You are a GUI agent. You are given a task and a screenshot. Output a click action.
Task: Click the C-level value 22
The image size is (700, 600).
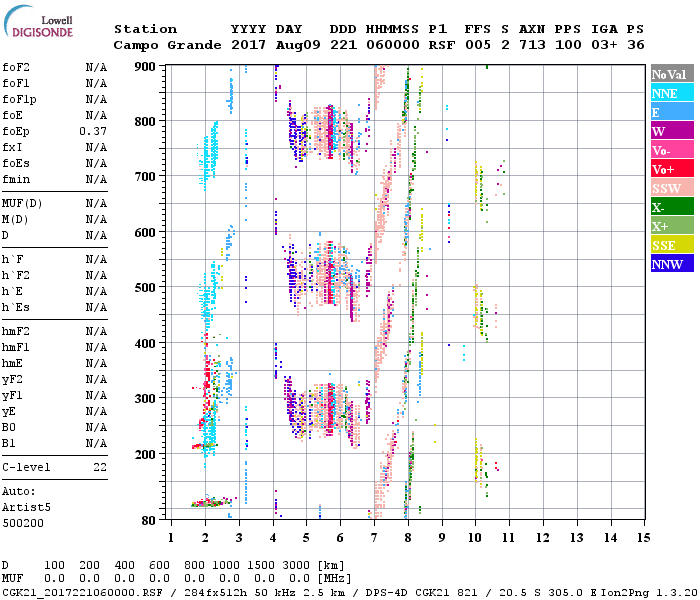[100, 467]
